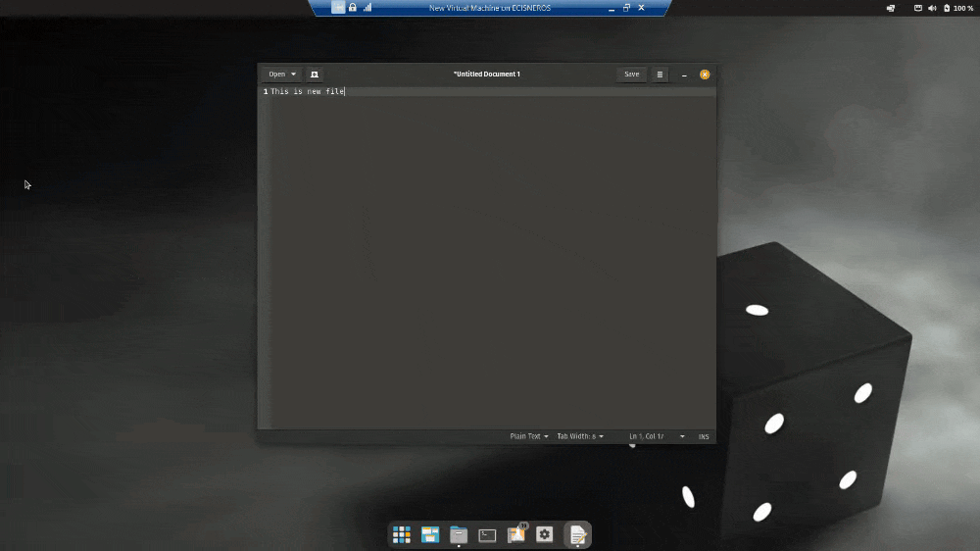980x551 pixels.
Task: Open Settings gear in the dock
Action: pos(545,534)
